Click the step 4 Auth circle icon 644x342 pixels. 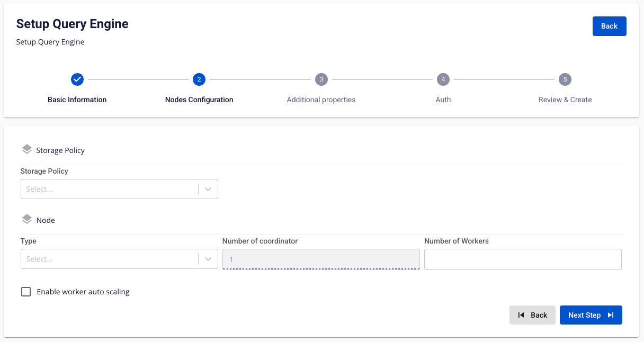443,79
